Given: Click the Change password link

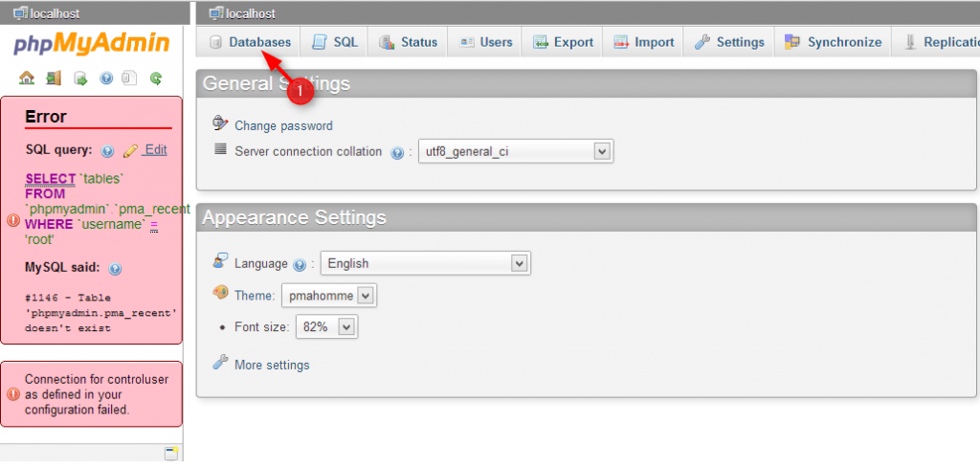Looking at the screenshot, I should [x=283, y=125].
